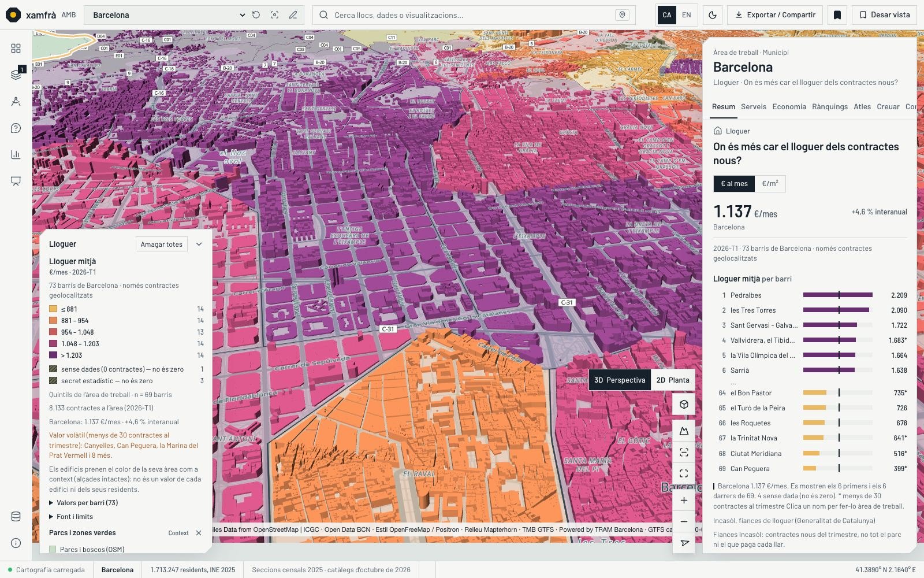Screen dimensions: 924x578
Task: Switch language to EN
Action: [687, 15]
